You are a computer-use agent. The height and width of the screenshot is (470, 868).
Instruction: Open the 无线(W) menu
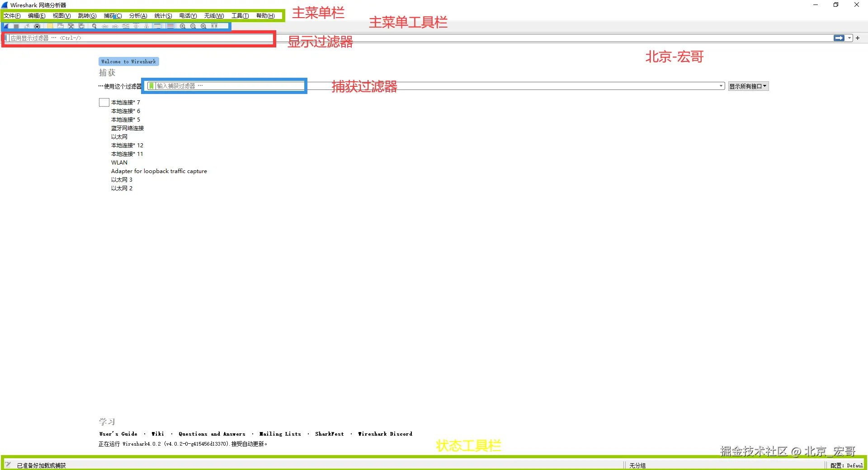(x=214, y=16)
